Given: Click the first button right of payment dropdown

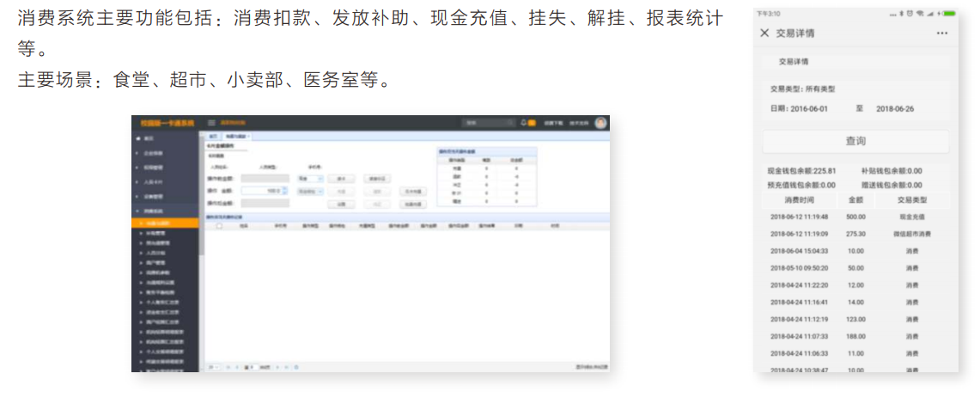Looking at the screenshot, I should 341,178.
